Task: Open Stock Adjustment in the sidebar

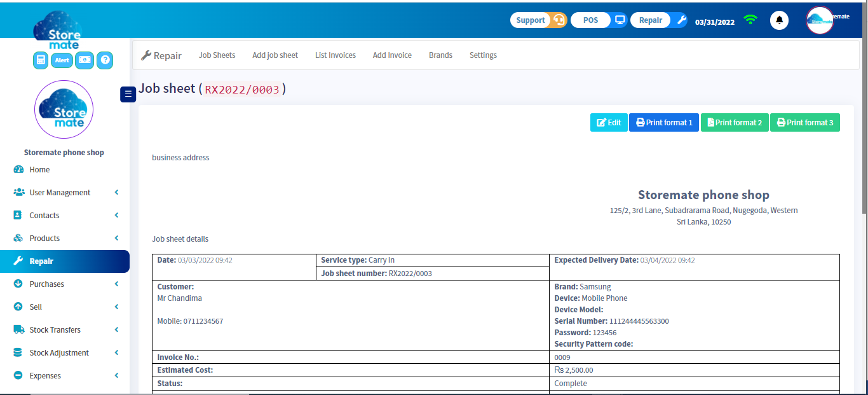Action: click(x=59, y=353)
